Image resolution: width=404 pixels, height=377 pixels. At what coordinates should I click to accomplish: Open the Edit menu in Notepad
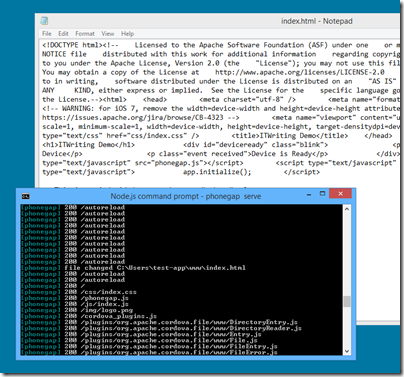63,34
